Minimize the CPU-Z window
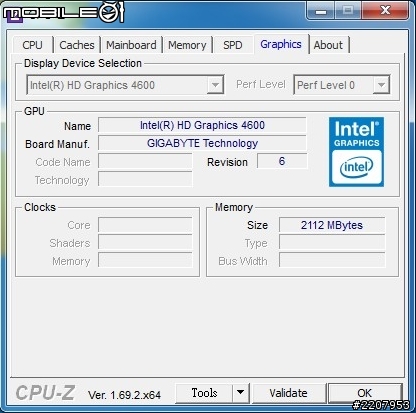This screenshot has height=413, width=416. click(x=320, y=11)
